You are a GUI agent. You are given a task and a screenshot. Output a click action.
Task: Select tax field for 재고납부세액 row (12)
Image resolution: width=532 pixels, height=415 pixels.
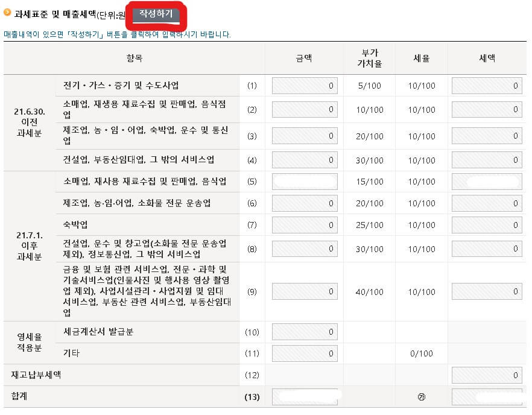coord(487,375)
